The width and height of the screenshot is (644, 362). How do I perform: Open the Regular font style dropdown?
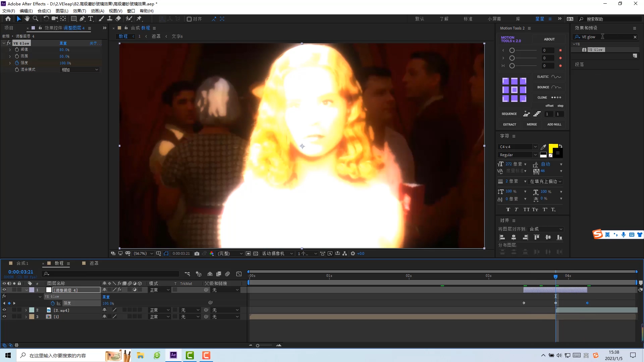pyautogui.click(x=518, y=155)
